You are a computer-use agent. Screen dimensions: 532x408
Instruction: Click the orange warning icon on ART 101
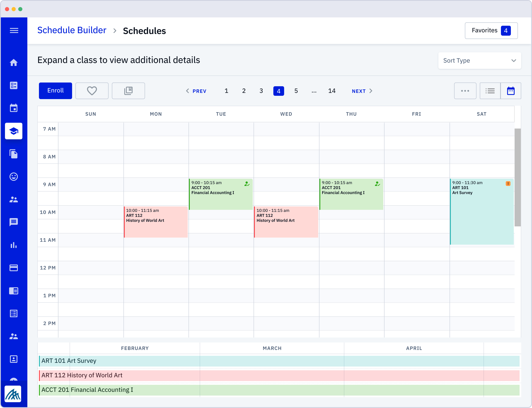click(508, 184)
